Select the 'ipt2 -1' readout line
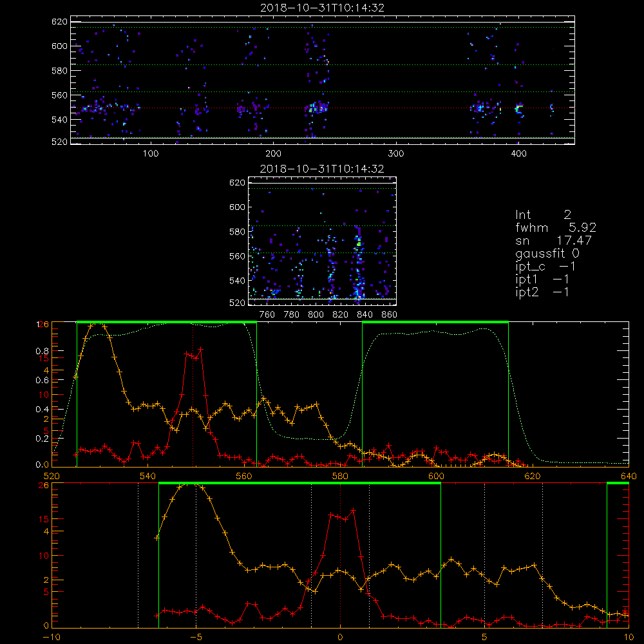Viewport: 644px width, 644px height. [x=542, y=292]
